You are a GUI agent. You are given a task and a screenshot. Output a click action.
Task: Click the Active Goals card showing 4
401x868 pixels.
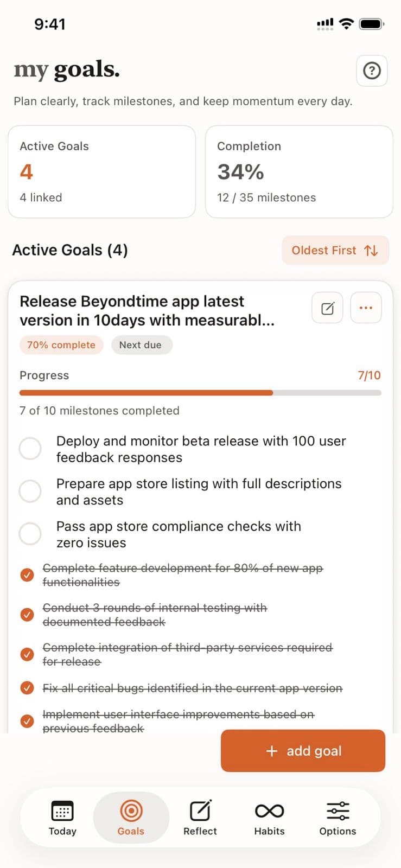tap(101, 171)
